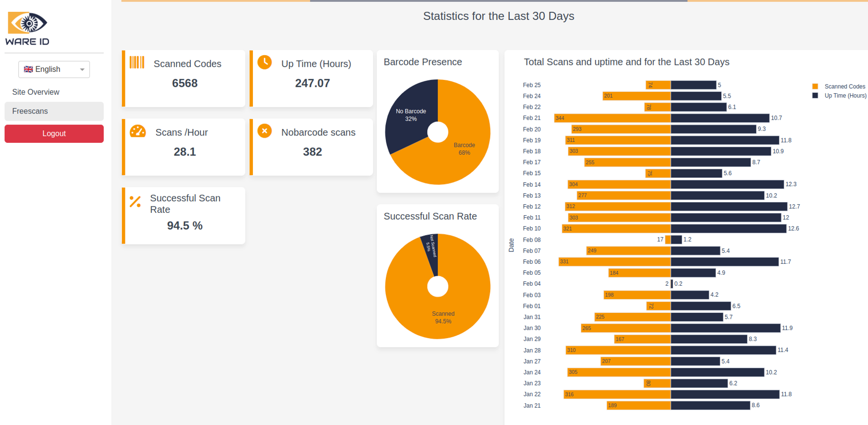Click the dark Up Time legend swatch
Image resolution: width=868 pixels, height=425 pixels.
tap(815, 96)
